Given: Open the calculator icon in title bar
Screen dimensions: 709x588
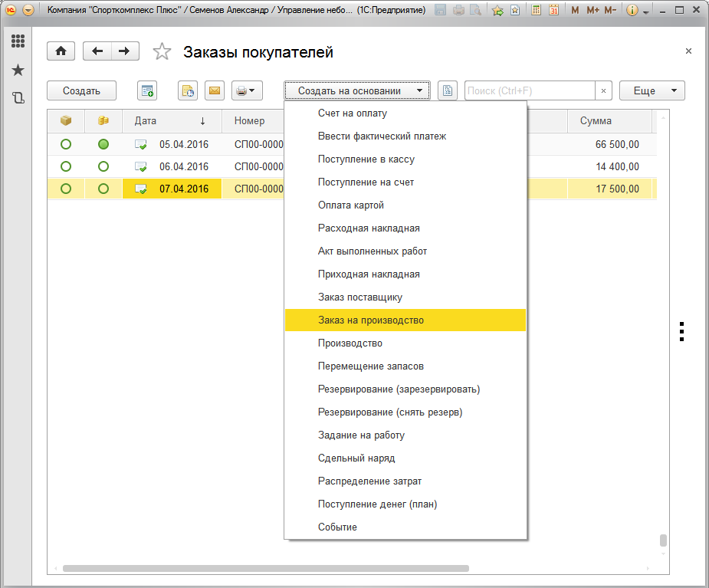Looking at the screenshot, I should (537, 10).
